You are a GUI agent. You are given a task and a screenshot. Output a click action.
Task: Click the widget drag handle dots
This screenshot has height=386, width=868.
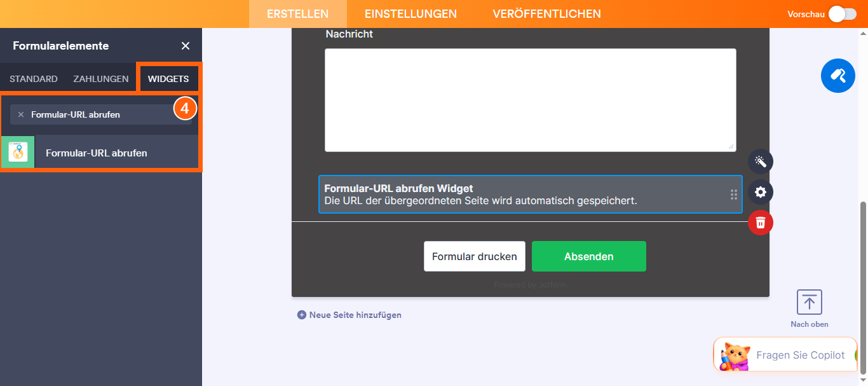[x=734, y=195]
